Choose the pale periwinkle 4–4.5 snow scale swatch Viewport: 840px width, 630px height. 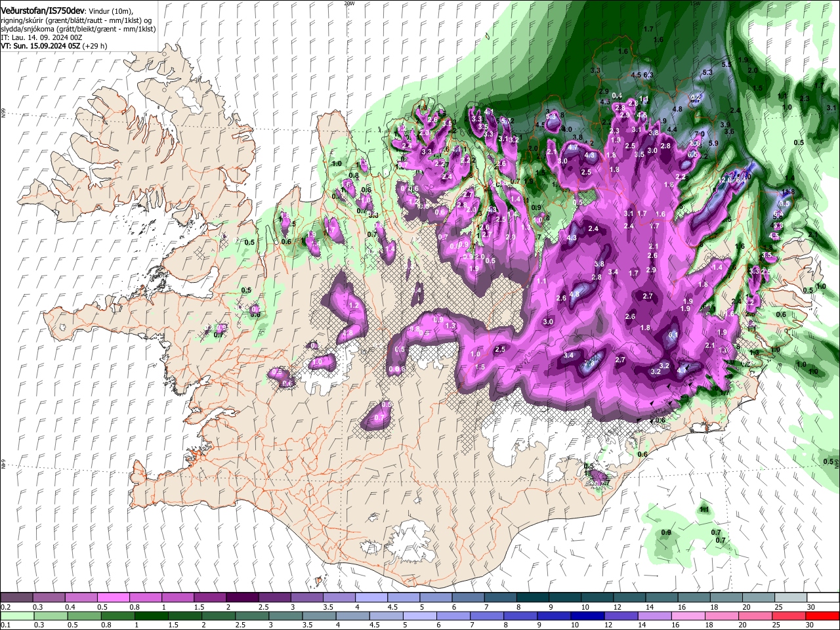tap(371, 598)
